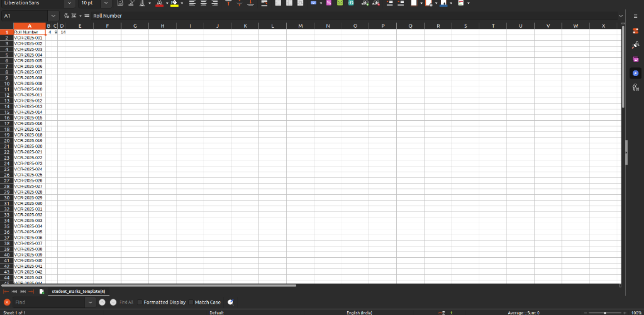Center cell content vertically
644x315 pixels.
(240, 3)
